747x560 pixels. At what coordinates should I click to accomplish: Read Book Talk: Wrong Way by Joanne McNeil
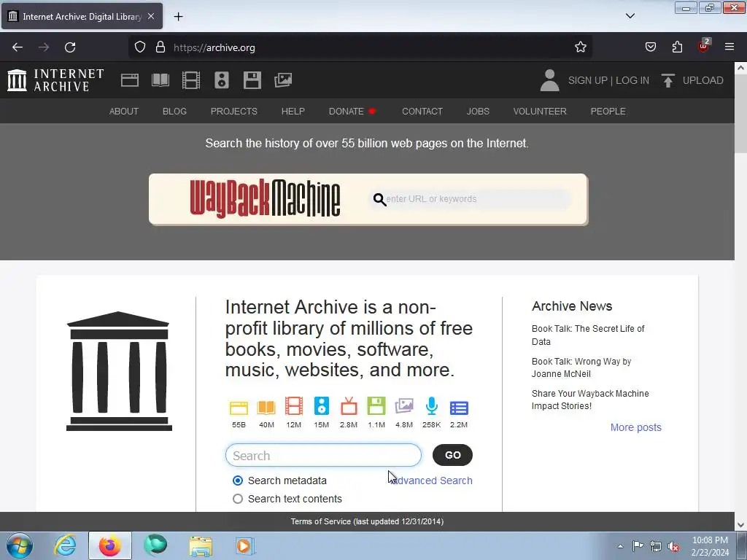[581, 367]
